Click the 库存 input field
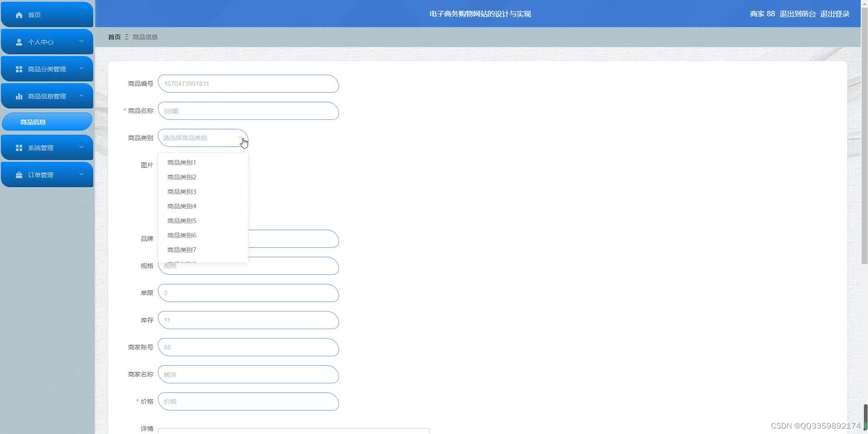 pyautogui.click(x=248, y=320)
